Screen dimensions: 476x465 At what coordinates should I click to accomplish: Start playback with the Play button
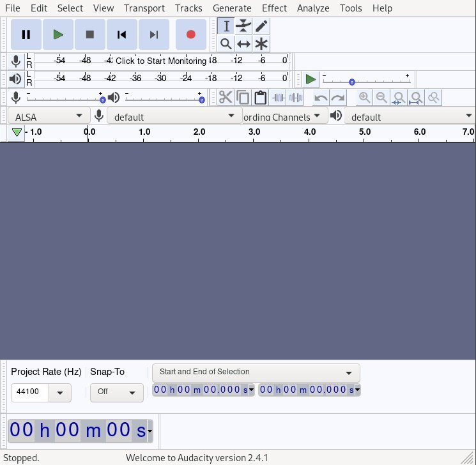[58, 34]
